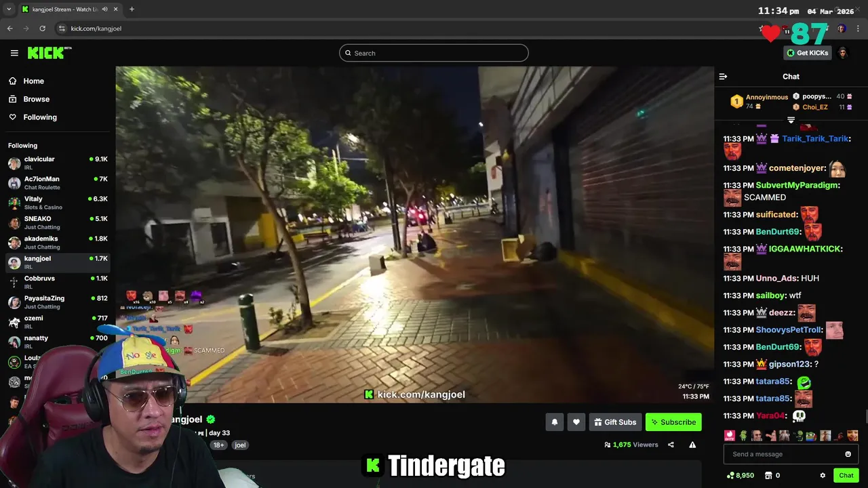Reload the page with the refresh button
Viewport: 868px width, 488px height.
42,28
